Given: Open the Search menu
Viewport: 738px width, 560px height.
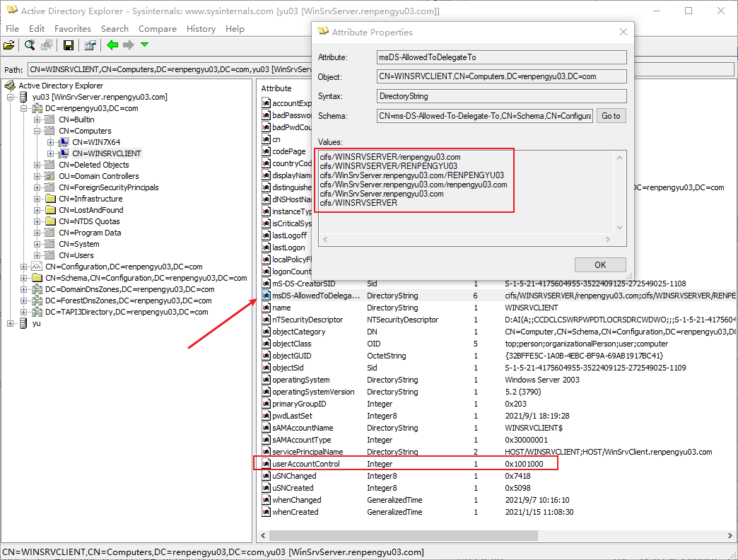Looking at the screenshot, I should (x=115, y=29).
